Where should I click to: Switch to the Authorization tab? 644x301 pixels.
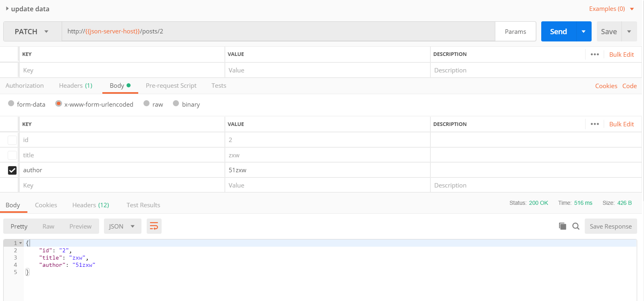pos(25,86)
